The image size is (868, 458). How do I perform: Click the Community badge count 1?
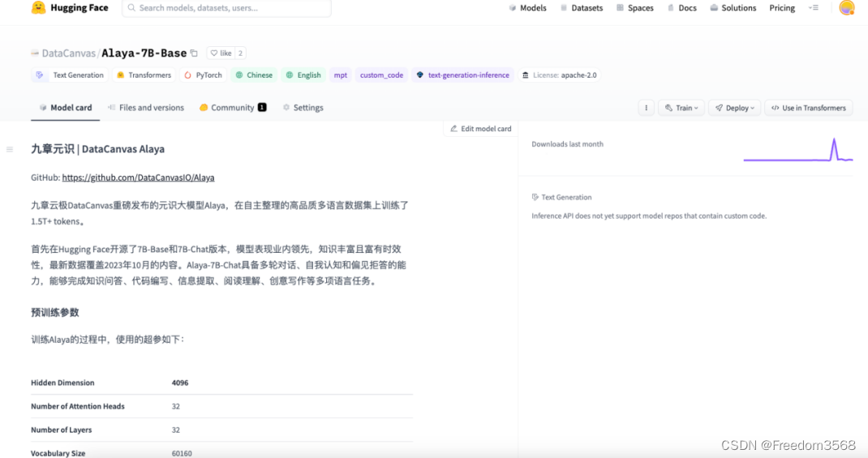262,107
